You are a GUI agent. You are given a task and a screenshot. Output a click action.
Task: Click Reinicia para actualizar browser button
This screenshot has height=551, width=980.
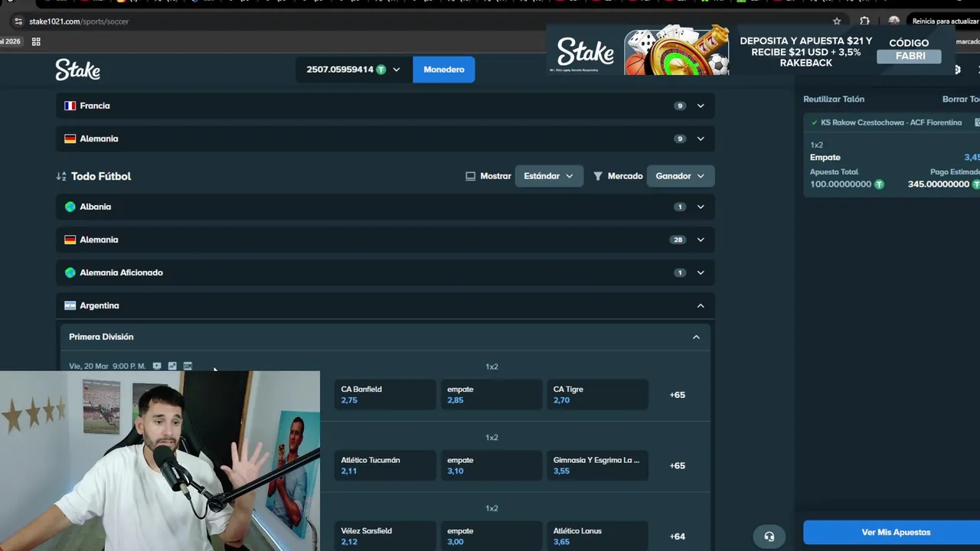pyautogui.click(x=945, y=21)
